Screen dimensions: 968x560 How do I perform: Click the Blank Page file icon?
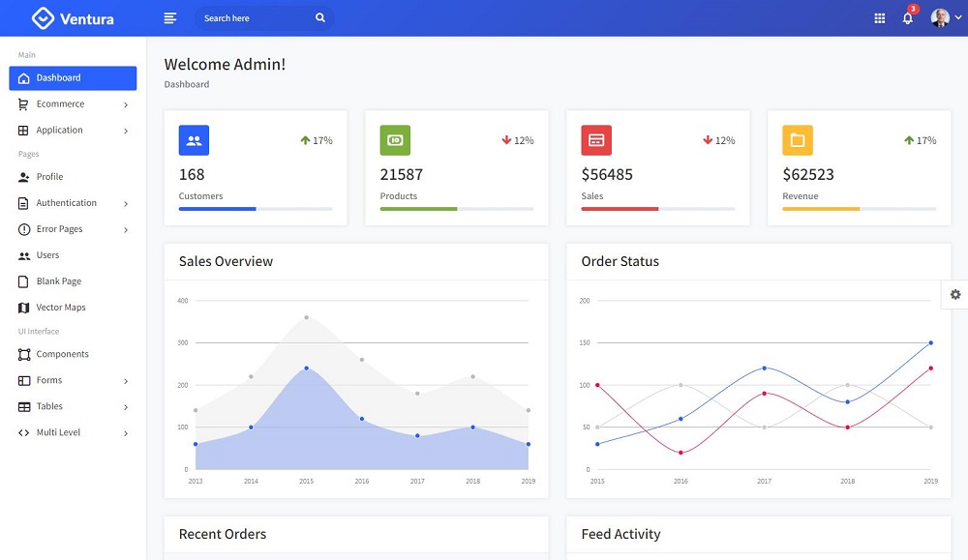(23, 281)
